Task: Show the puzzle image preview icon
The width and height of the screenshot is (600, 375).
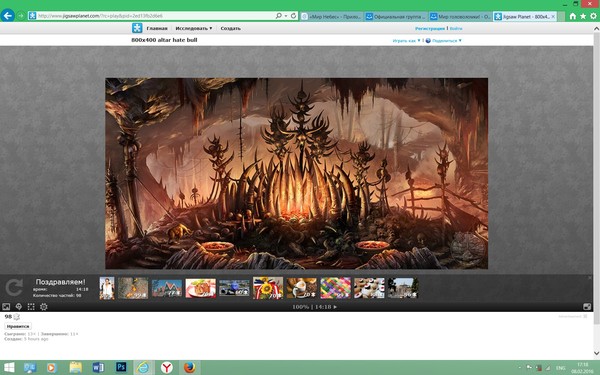Action: 6,307
